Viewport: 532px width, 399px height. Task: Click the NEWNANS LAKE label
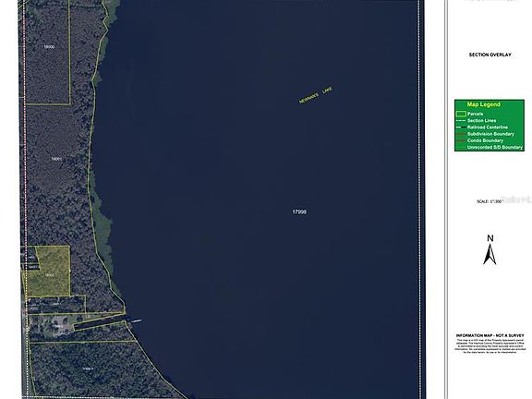tap(316, 95)
